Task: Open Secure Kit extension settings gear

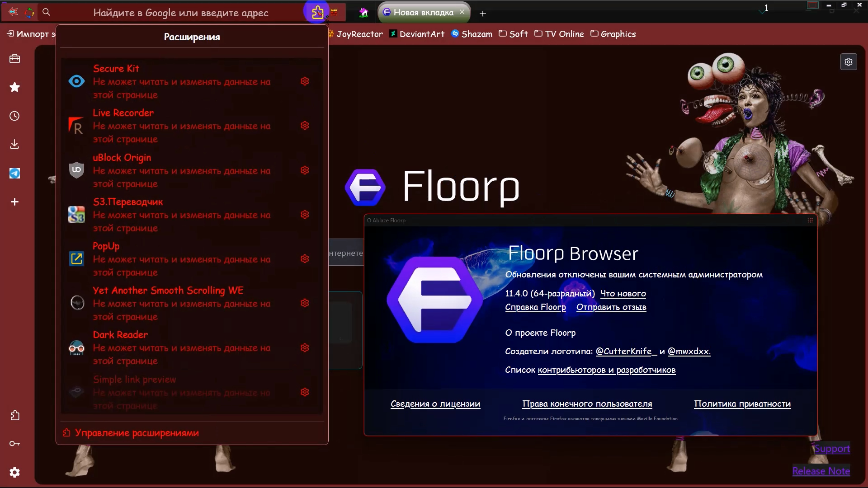Action: [305, 81]
